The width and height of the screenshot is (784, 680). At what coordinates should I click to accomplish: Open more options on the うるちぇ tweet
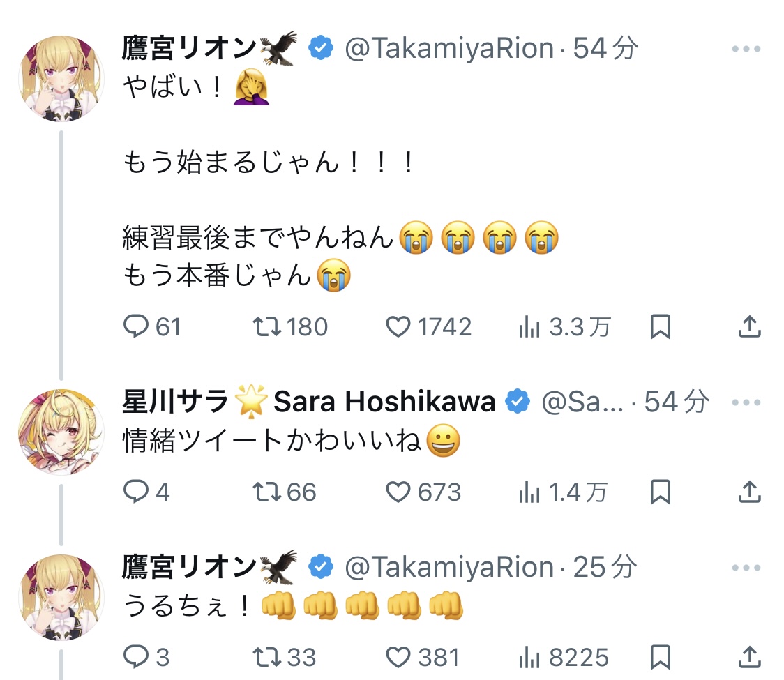coord(746,568)
